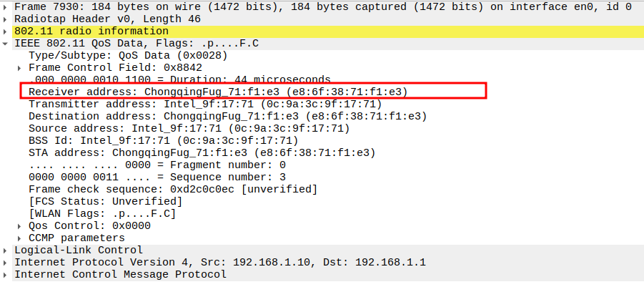Expand the Logical-Link Control section

(x=6, y=250)
